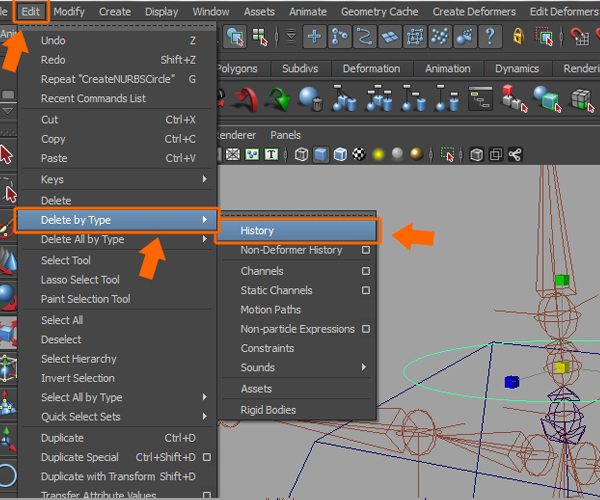Click the yellow cube center handle

pos(562,368)
